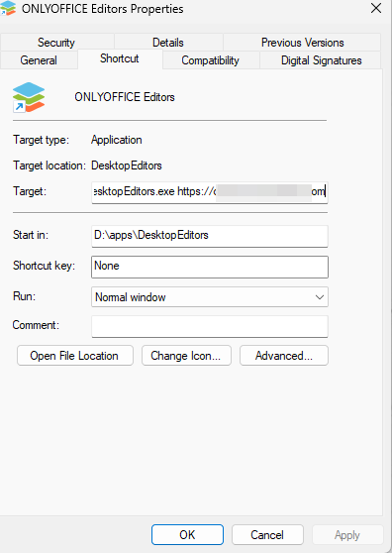Click the Change Icon button
This screenshot has height=553, width=392.
point(186,356)
